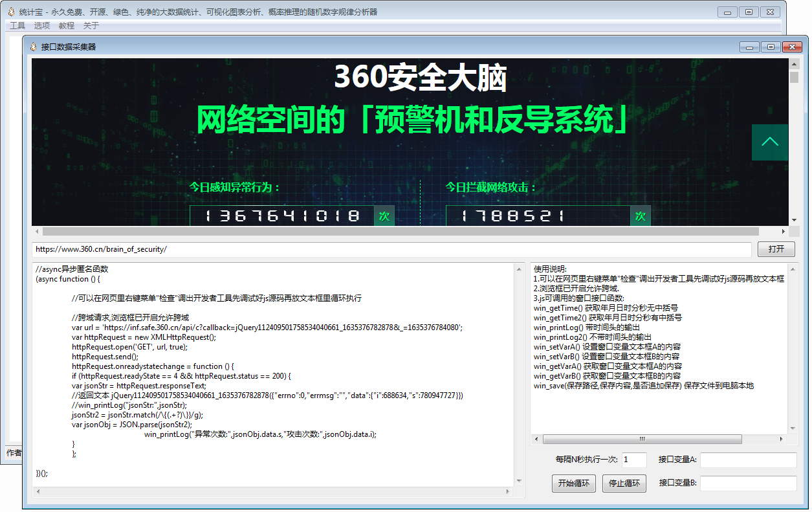The height and width of the screenshot is (512, 812).
Task: Click the 次 badge beside 1788521 counter
Action: pos(641,216)
